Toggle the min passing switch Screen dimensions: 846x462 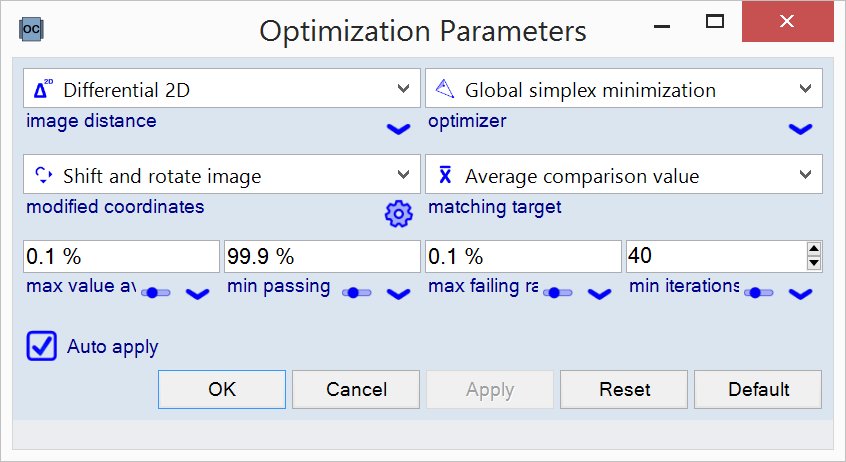357,293
